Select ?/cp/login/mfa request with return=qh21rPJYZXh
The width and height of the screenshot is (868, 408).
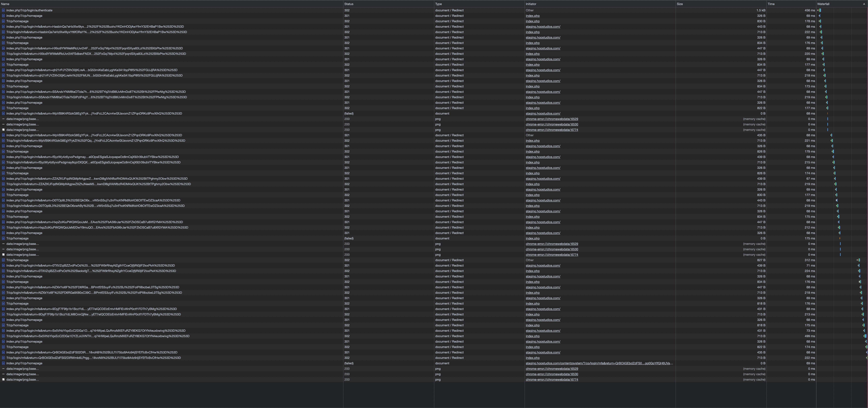(x=94, y=75)
